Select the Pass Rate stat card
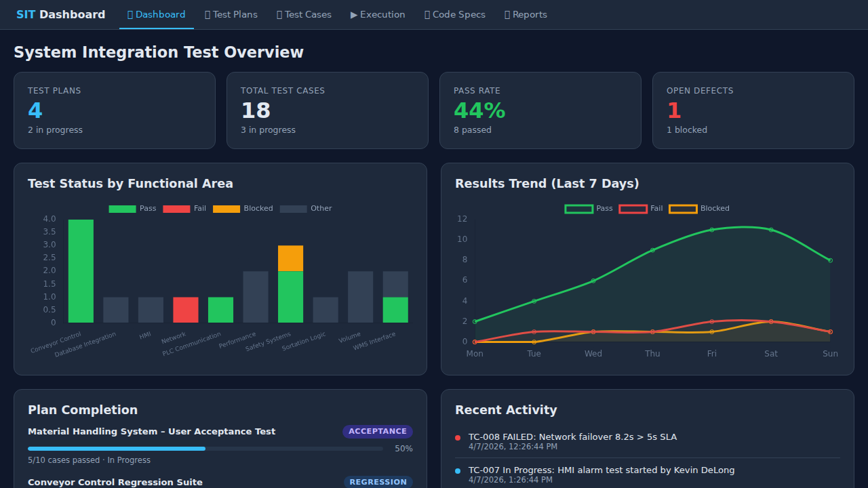Screen dimensions: 868x488 point(540,110)
